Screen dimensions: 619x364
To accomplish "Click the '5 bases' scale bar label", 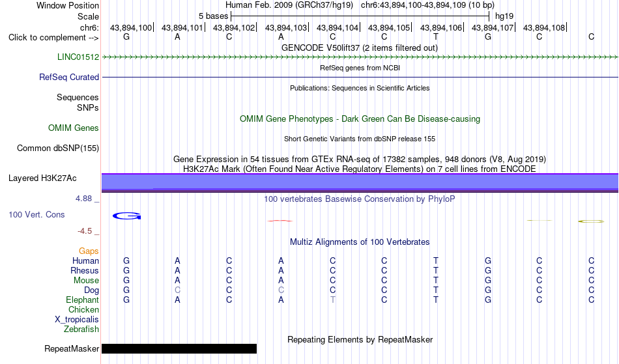I will pos(213,16).
